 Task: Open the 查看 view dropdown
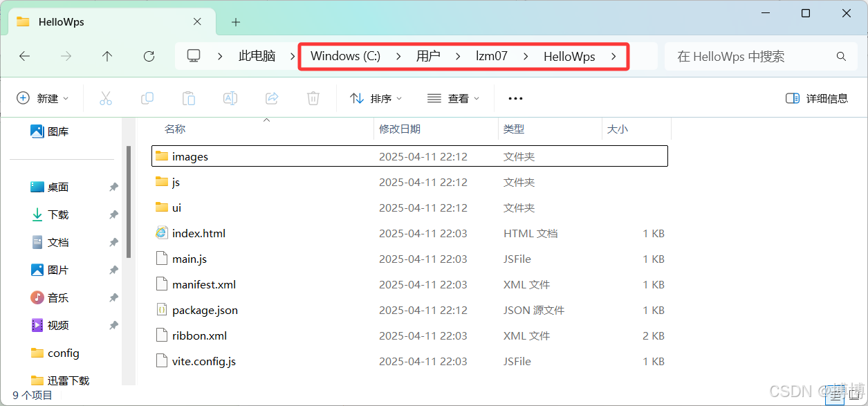tap(453, 98)
